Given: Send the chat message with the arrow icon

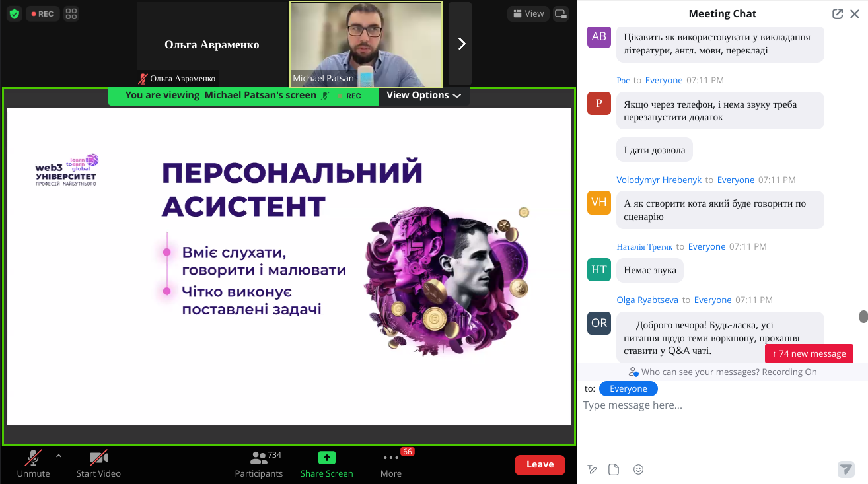Looking at the screenshot, I should point(846,469).
